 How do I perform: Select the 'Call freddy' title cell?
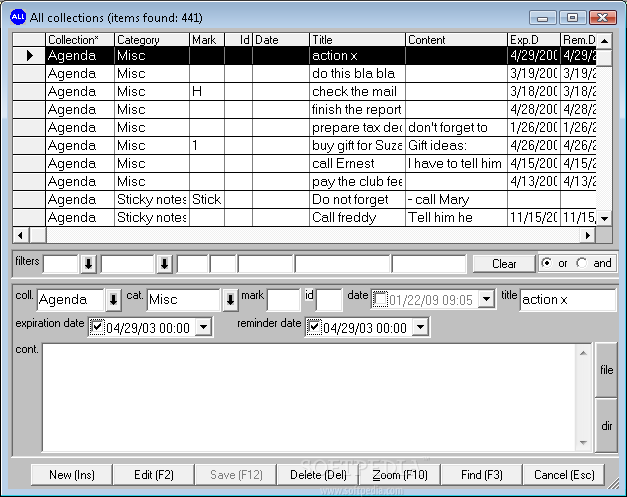(x=357, y=218)
